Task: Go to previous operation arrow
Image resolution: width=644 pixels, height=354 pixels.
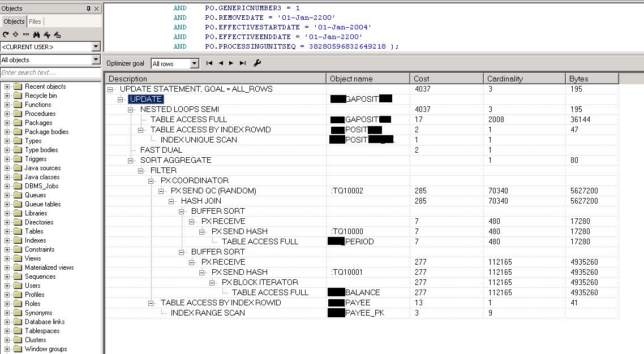Action: click(x=221, y=63)
